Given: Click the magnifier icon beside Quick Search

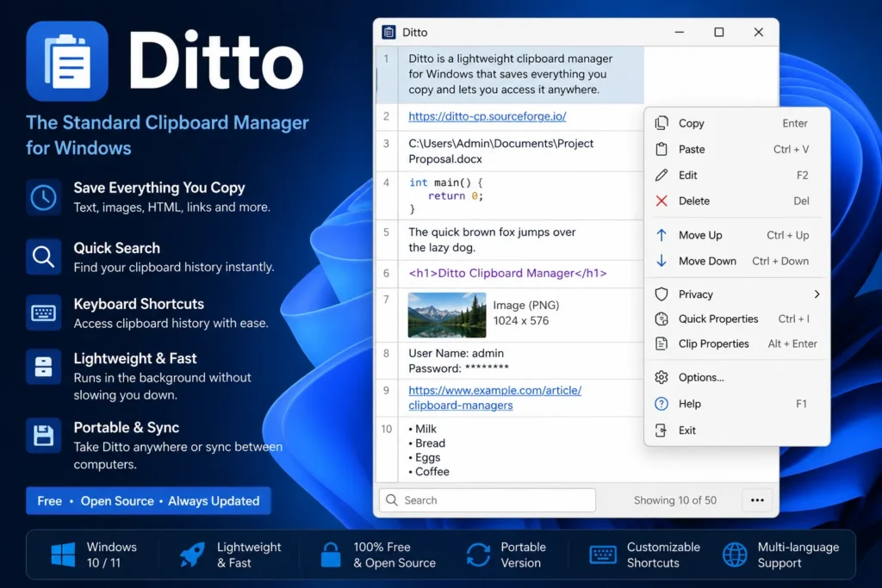Looking at the screenshot, I should 43,257.
